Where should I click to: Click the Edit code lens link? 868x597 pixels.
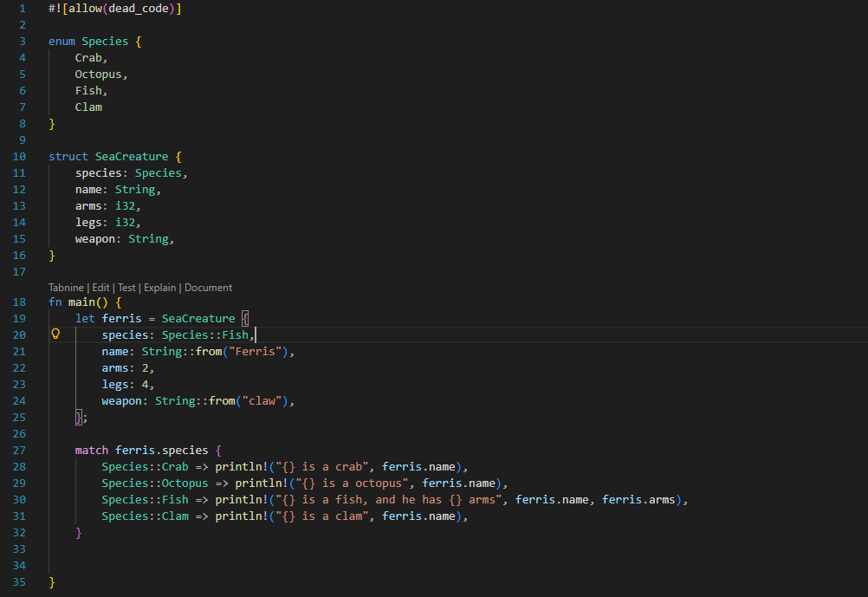tap(100, 288)
